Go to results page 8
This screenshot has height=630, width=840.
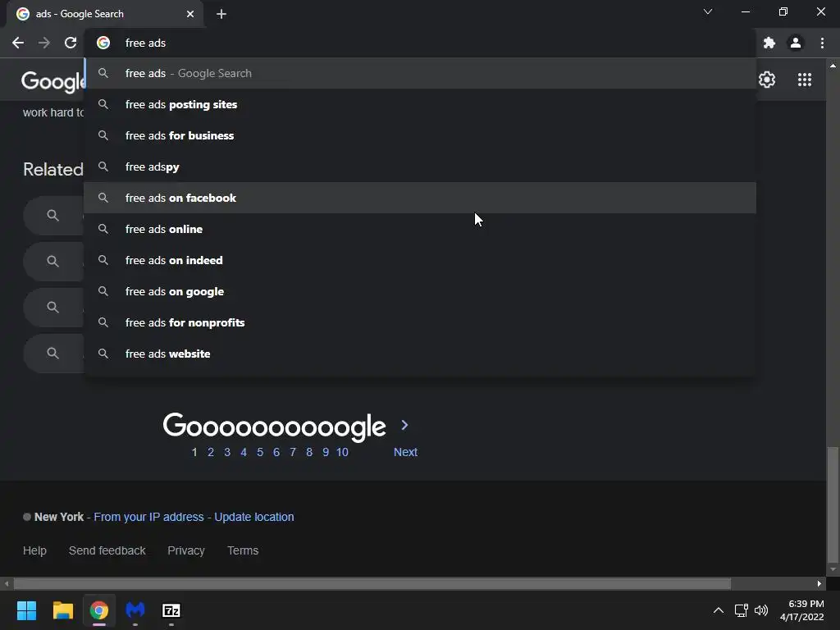pyautogui.click(x=309, y=452)
